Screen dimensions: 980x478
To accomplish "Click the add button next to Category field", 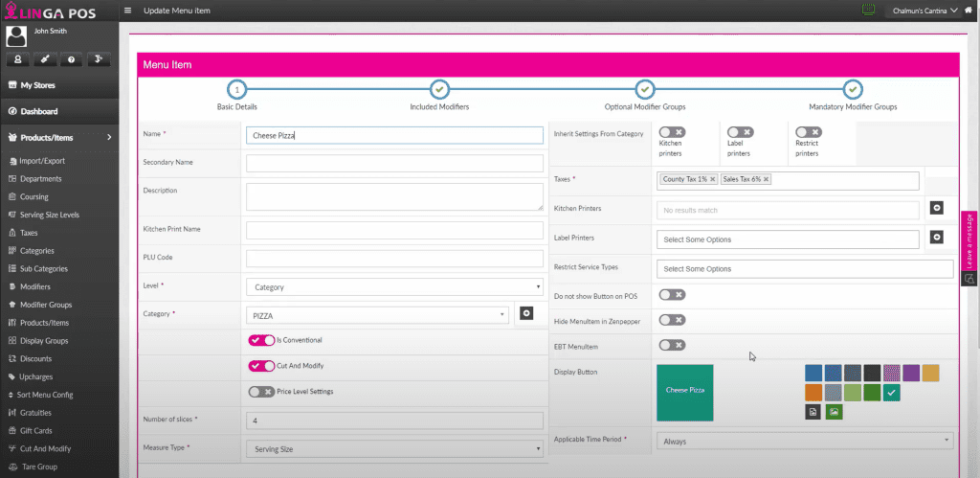I will tap(525, 313).
